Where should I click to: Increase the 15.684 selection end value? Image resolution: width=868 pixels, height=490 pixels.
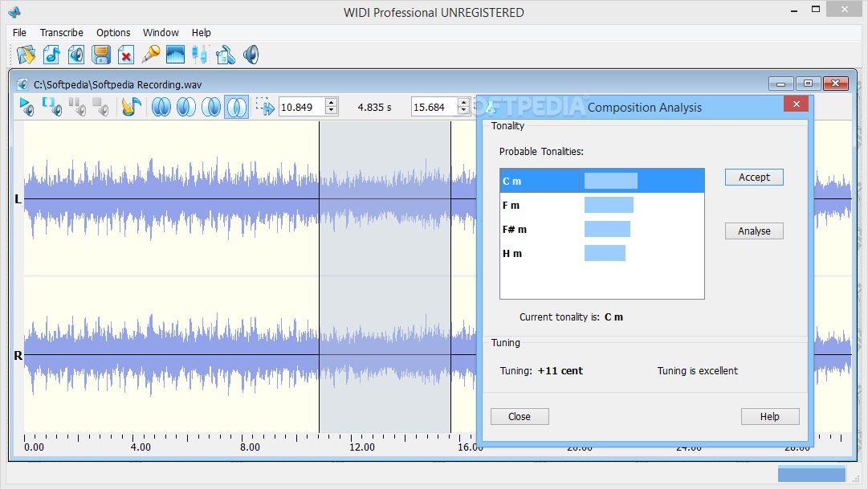[x=463, y=103]
